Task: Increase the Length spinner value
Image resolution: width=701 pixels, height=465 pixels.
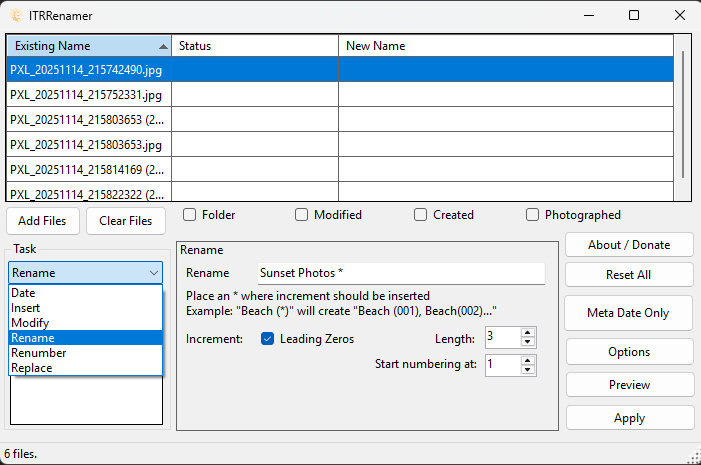Action: [528, 333]
